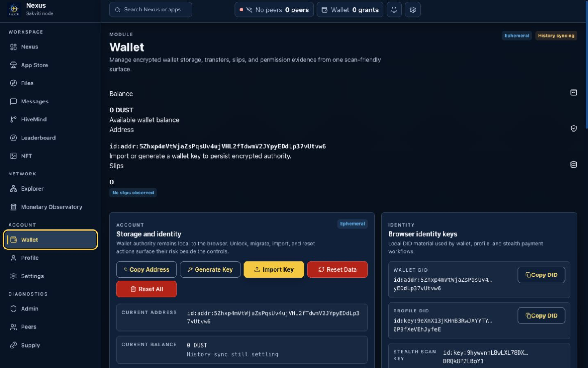588x368 pixels.
Task: Click 'History sync still settling' text
Action: point(233,354)
